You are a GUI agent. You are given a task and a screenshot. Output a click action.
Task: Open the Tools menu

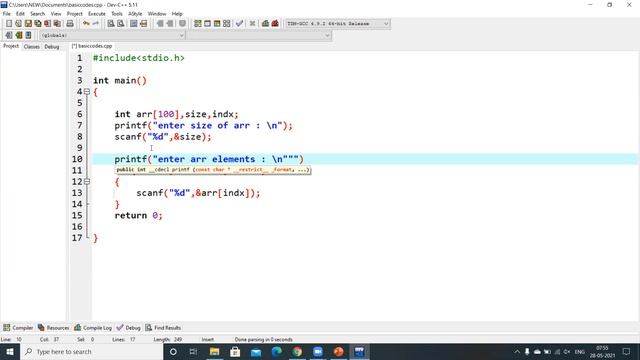click(117, 13)
